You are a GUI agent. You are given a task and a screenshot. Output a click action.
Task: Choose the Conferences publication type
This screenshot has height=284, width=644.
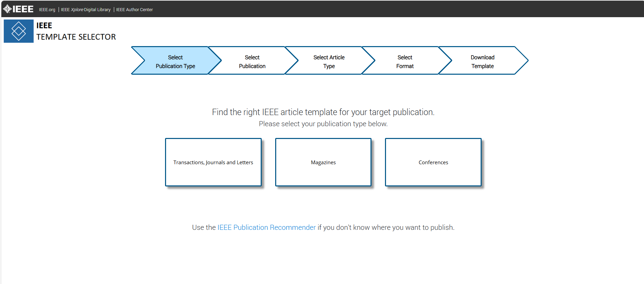tap(433, 162)
